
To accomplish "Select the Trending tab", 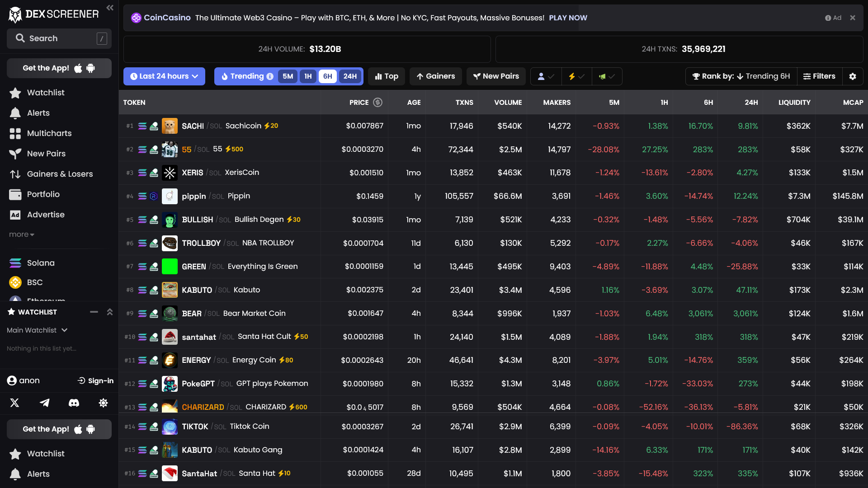I will (x=247, y=76).
